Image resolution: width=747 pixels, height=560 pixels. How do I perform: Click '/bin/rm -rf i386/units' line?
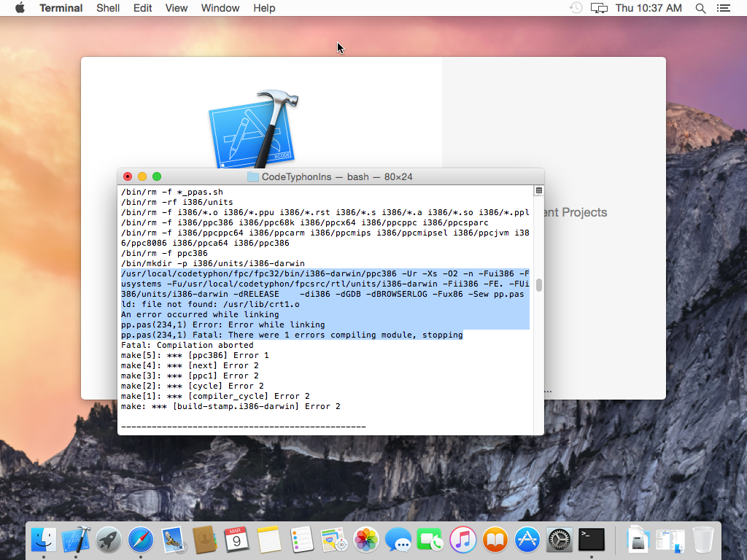click(x=177, y=202)
